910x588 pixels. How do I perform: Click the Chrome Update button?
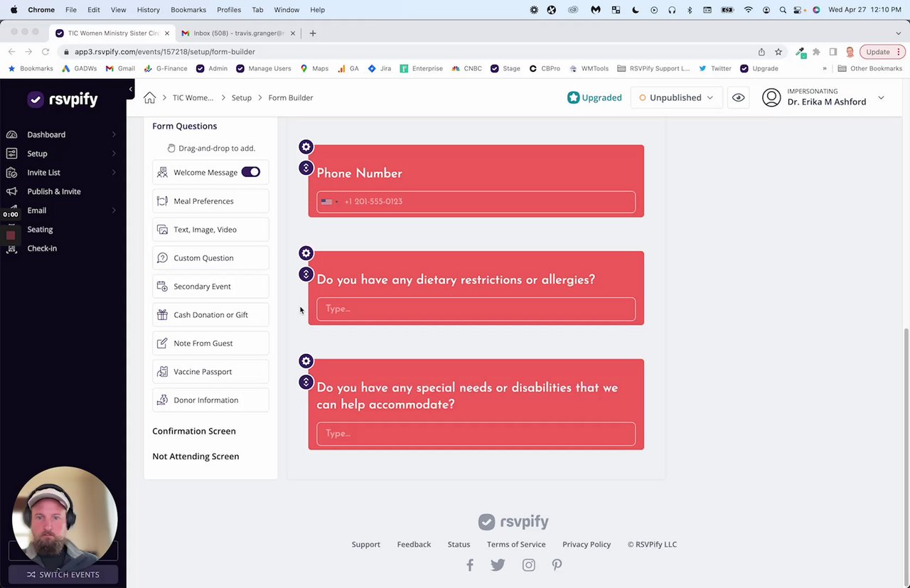[882, 52]
